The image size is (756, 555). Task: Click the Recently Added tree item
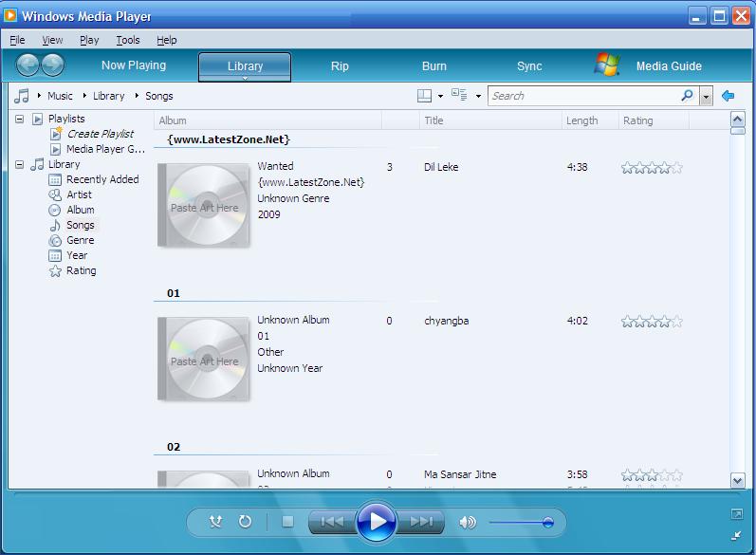point(102,179)
